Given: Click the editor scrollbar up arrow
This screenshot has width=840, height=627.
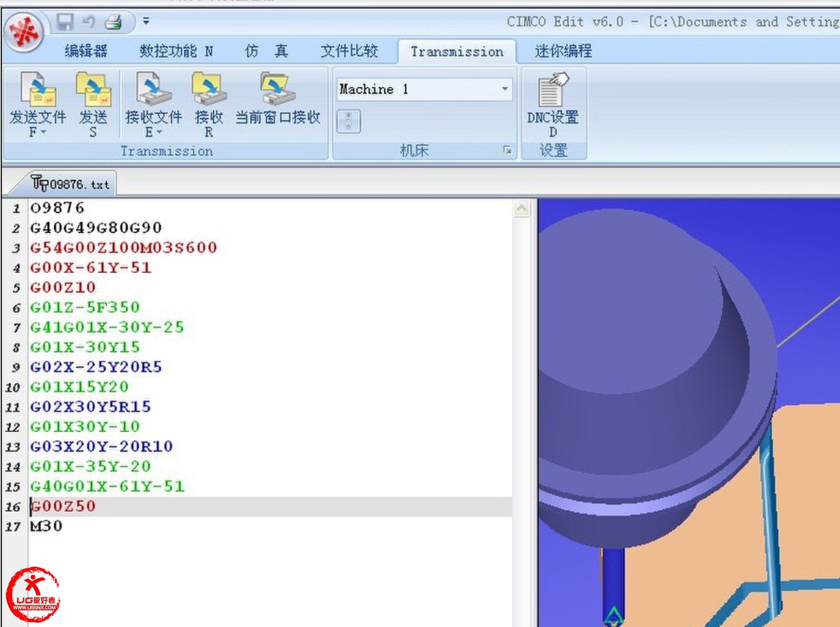Looking at the screenshot, I should [x=521, y=208].
